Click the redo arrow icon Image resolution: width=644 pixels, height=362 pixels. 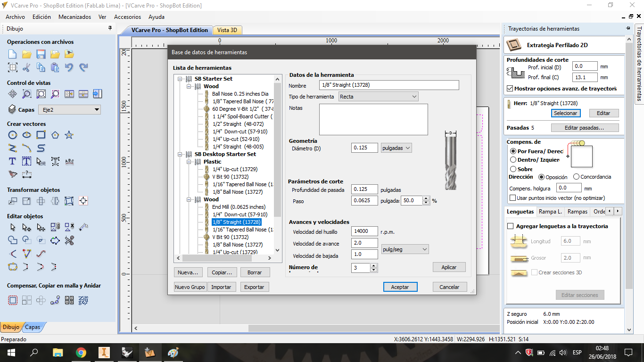83,67
